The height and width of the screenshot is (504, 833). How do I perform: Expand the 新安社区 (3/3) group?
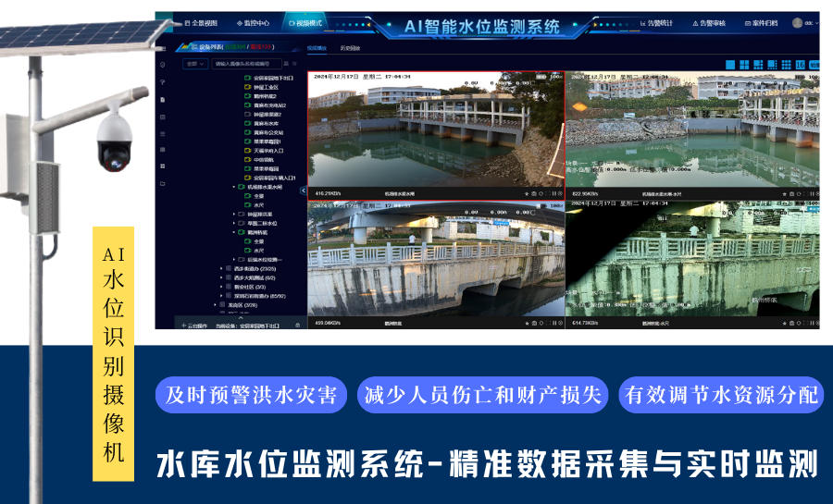pyautogui.click(x=221, y=287)
